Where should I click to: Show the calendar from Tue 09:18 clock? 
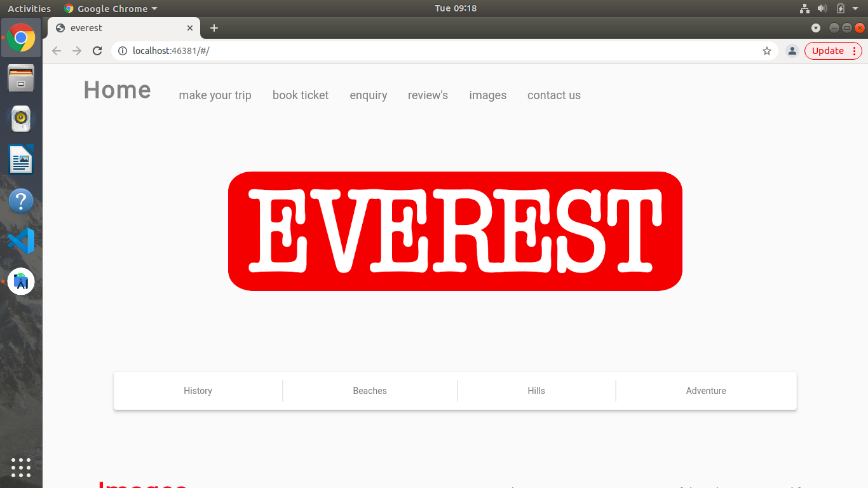[456, 8]
